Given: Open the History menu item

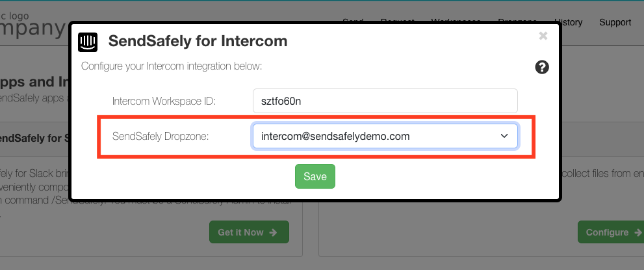Looking at the screenshot, I should coord(568,22).
